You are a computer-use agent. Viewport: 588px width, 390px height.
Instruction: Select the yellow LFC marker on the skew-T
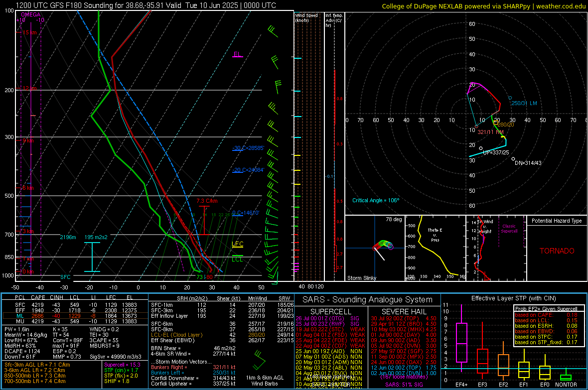click(x=237, y=244)
